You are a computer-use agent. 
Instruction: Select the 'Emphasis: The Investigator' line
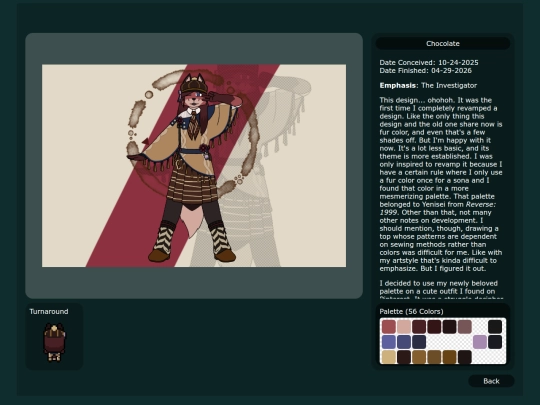(x=428, y=85)
